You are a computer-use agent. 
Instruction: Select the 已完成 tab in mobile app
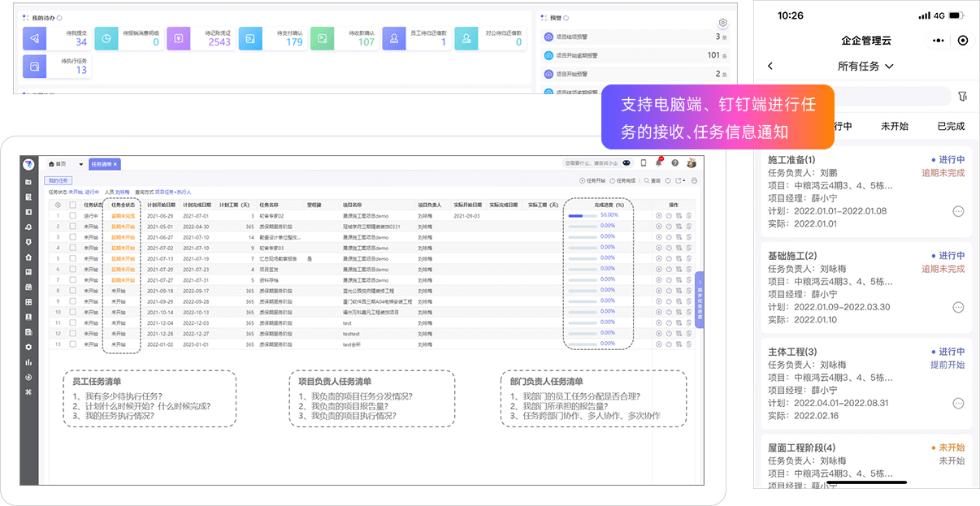tap(950, 127)
